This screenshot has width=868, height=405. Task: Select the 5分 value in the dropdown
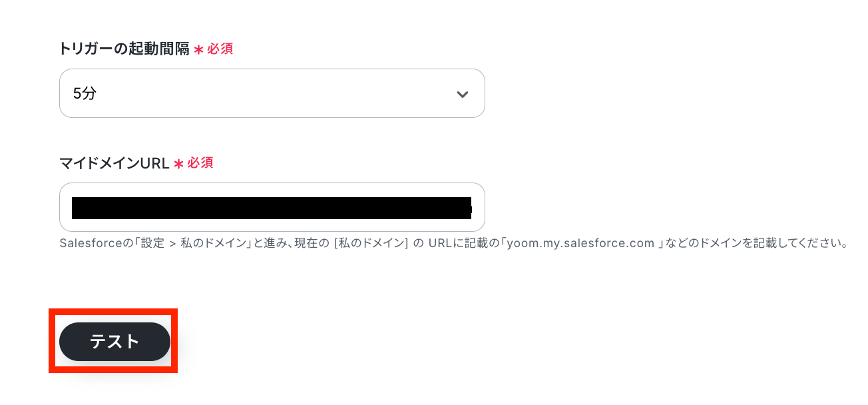click(x=85, y=94)
